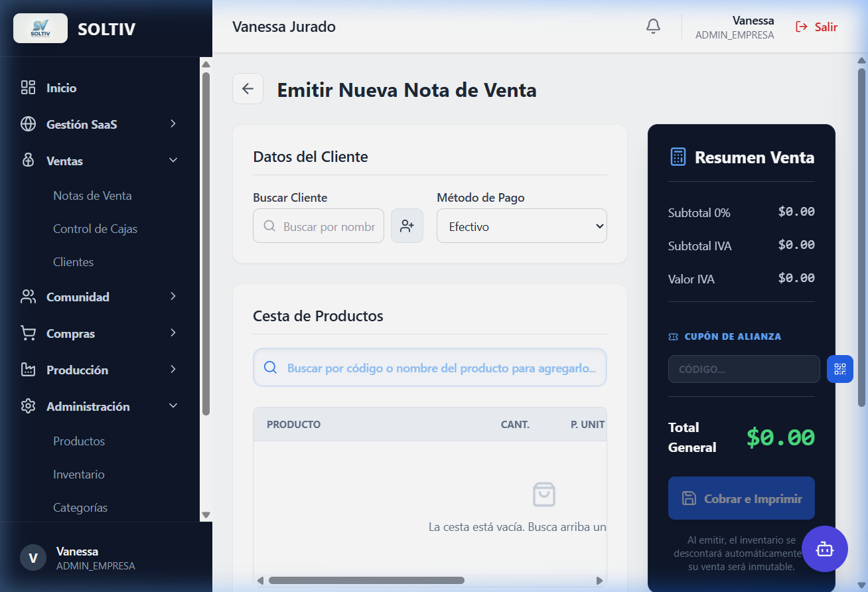The height and width of the screenshot is (592, 868).
Task: Open the Método de Pago dropdown
Action: 522,226
